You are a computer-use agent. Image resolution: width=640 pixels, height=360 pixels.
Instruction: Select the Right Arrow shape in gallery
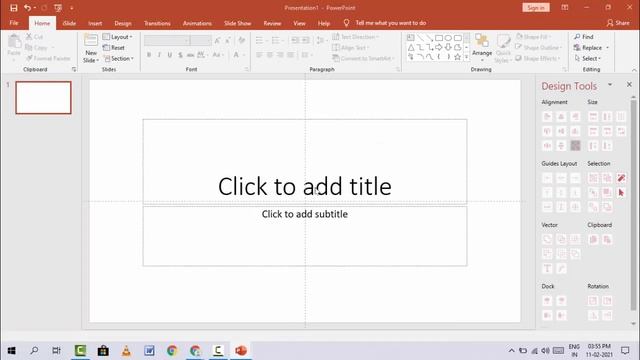pyautogui.click(x=439, y=48)
